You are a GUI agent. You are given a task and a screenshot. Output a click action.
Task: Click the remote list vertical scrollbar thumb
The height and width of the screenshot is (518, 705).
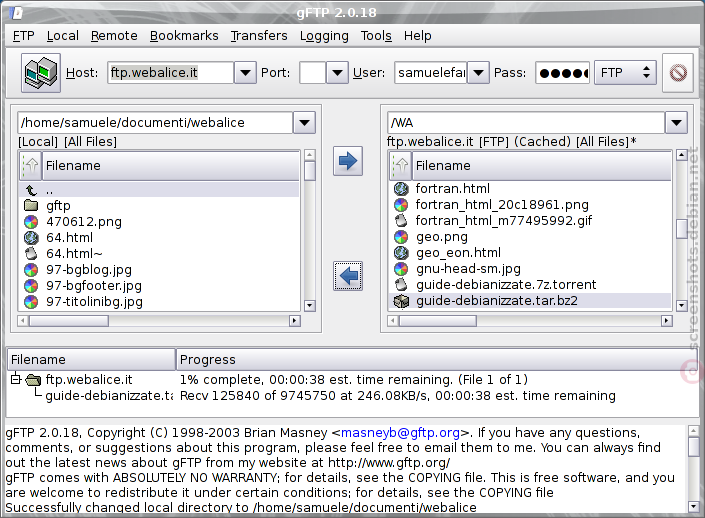pyautogui.click(x=682, y=229)
